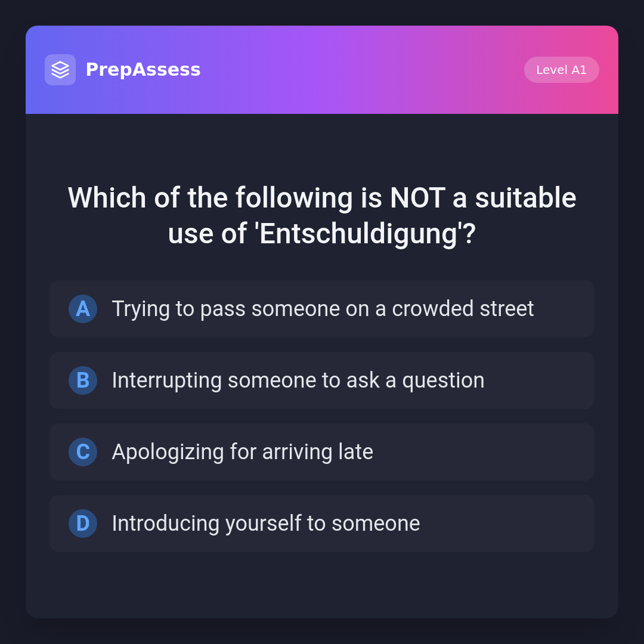Image resolution: width=644 pixels, height=644 pixels.
Task: Click the question heading text
Action: tap(322, 215)
